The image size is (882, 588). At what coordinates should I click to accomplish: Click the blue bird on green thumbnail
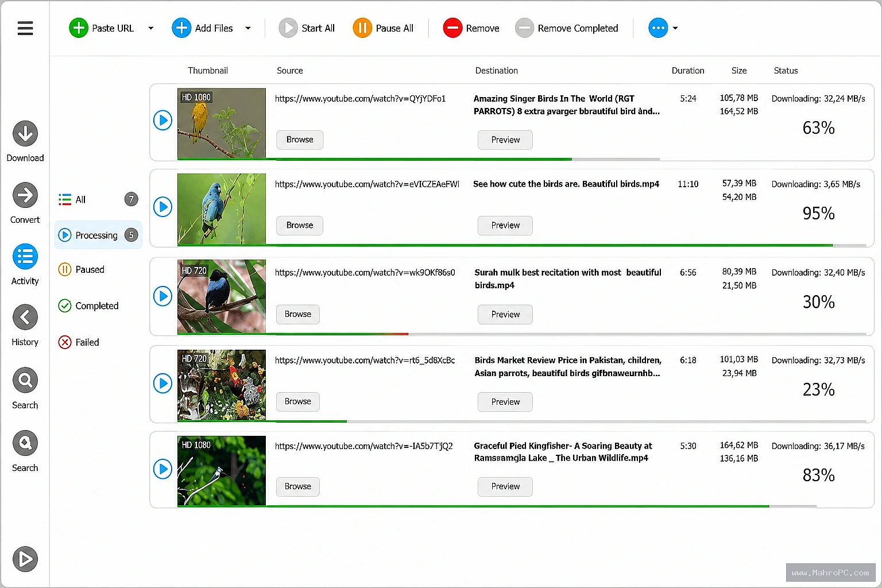coord(222,209)
